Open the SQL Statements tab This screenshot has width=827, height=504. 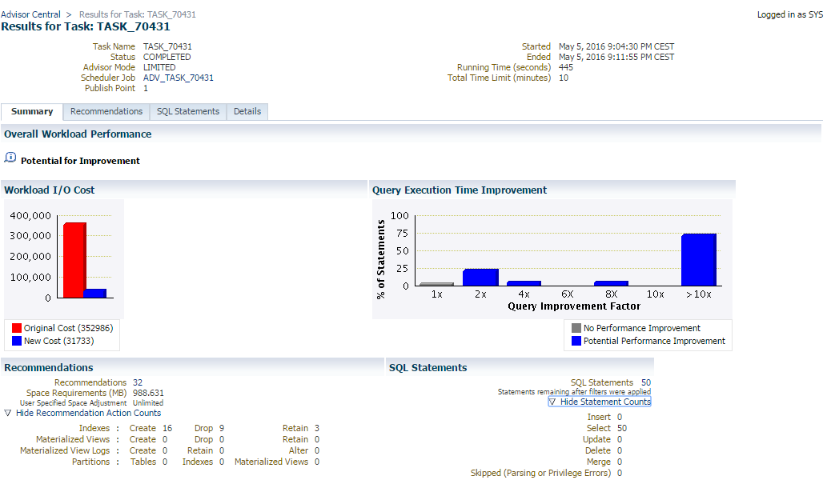188,112
